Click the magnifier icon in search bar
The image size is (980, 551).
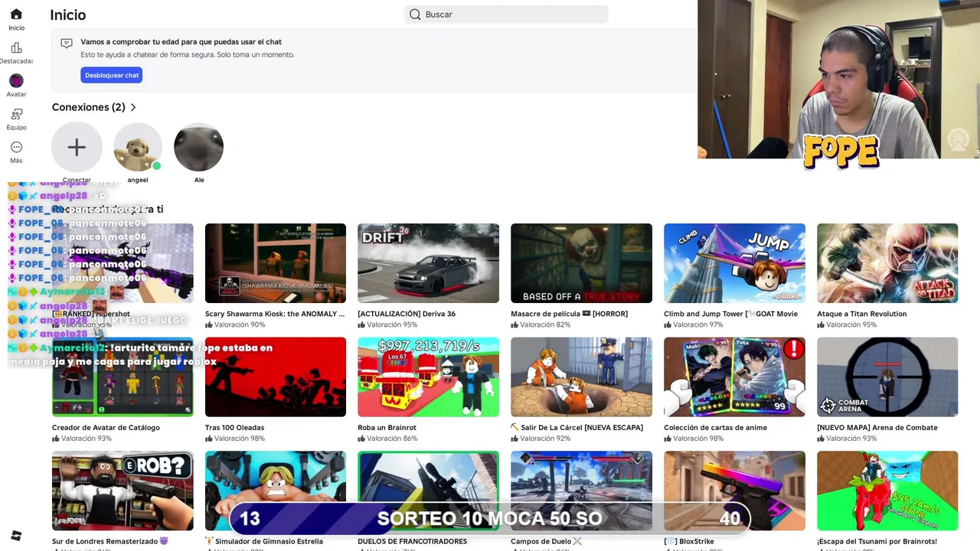pyautogui.click(x=415, y=15)
